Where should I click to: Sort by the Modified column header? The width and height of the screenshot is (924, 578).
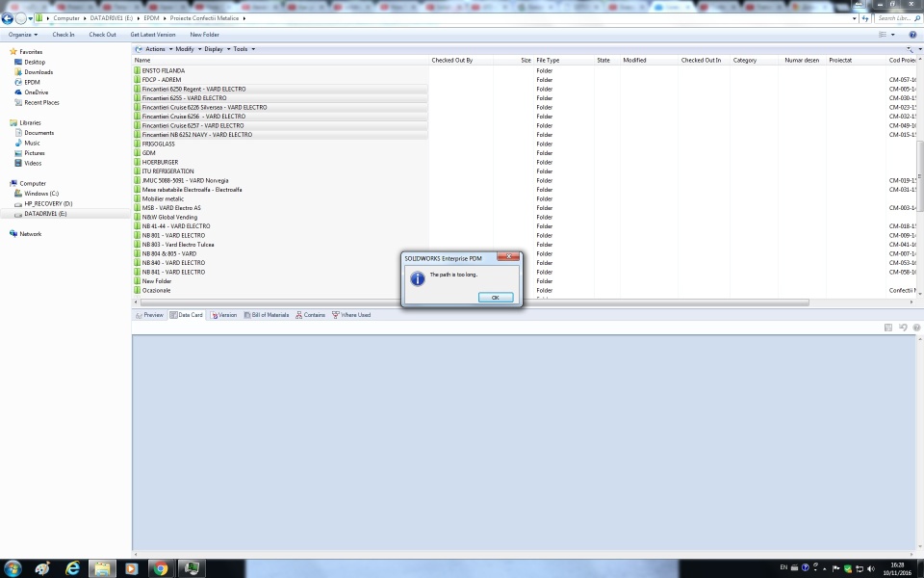[649, 60]
